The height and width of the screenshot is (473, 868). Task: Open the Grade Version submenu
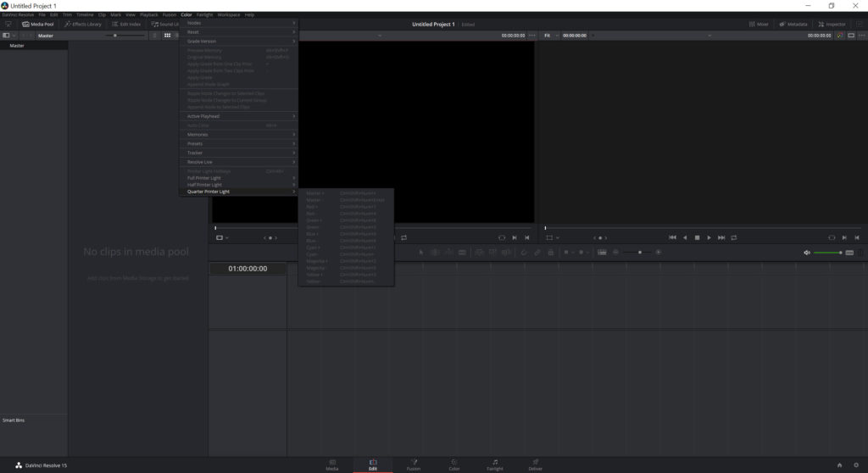pyautogui.click(x=238, y=41)
